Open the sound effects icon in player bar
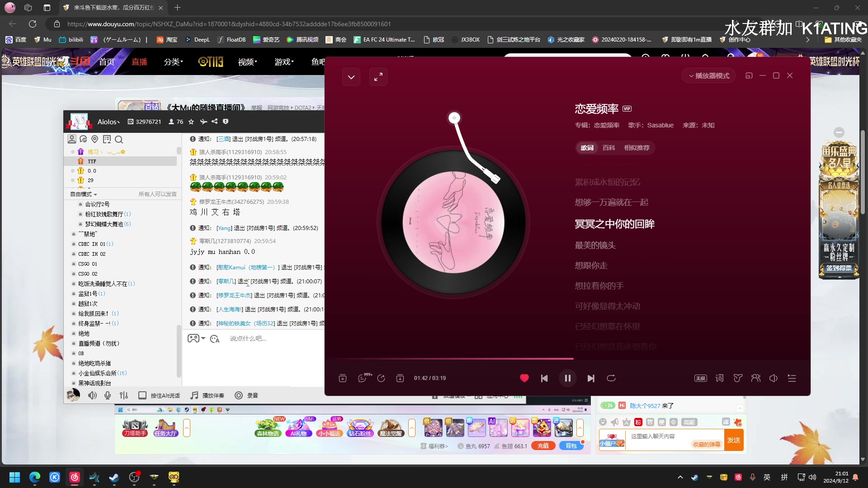 coord(738,378)
